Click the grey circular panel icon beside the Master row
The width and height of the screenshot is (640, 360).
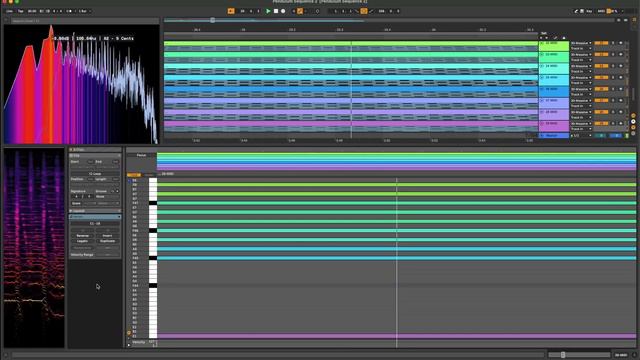pyautogui.click(x=633, y=133)
